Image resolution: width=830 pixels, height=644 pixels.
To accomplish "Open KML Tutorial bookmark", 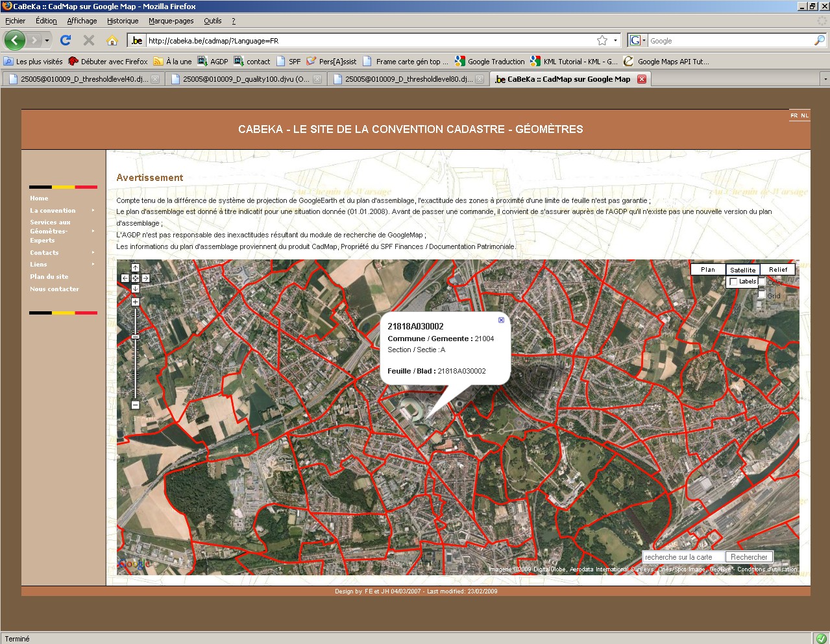I will pyautogui.click(x=574, y=62).
